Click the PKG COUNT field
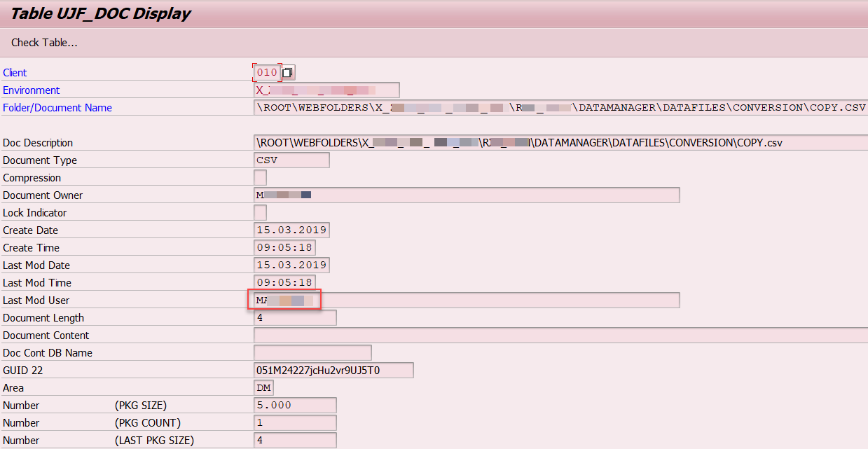Viewport: 868px width, 449px height. [295, 422]
